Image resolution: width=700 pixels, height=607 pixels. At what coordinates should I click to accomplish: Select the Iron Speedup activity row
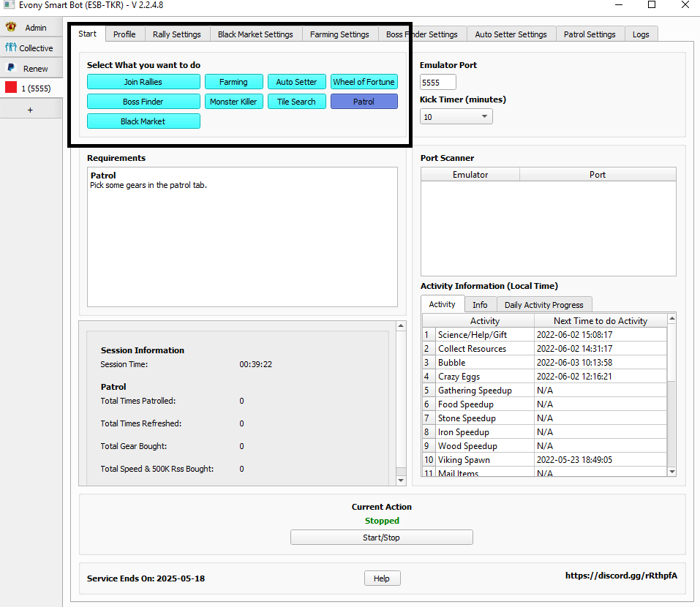(545, 431)
